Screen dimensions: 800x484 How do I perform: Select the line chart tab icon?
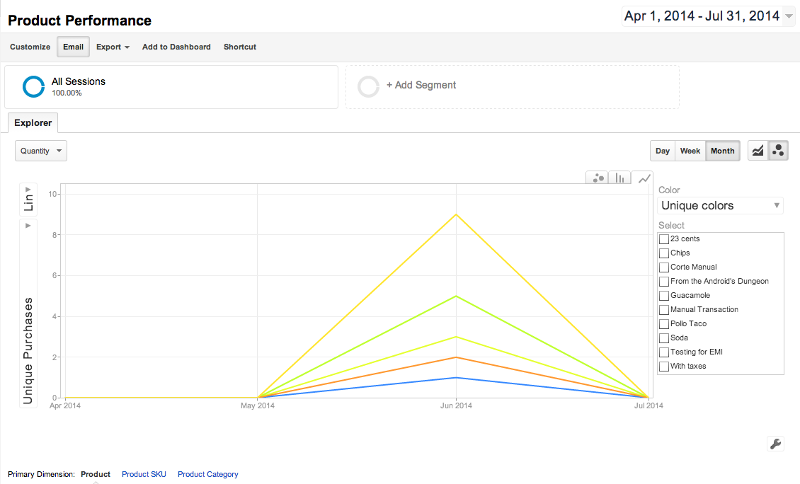tap(644, 178)
